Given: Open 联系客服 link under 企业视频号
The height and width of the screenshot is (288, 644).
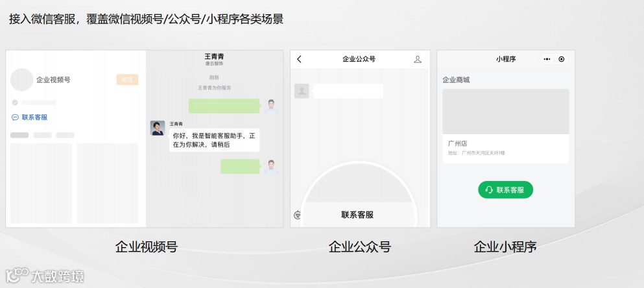Looking at the screenshot, I should pyautogui.click(x=34, y=117).
